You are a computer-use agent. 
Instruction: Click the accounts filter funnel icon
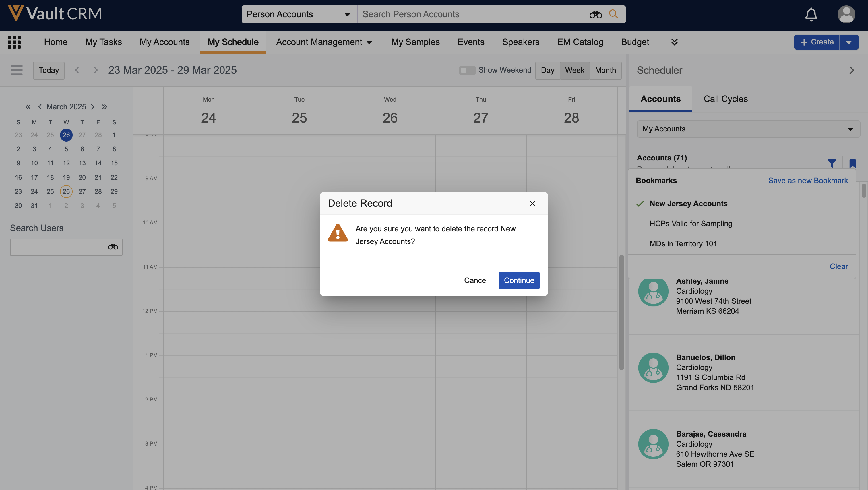pyautogui.click(x=832, y=163)
